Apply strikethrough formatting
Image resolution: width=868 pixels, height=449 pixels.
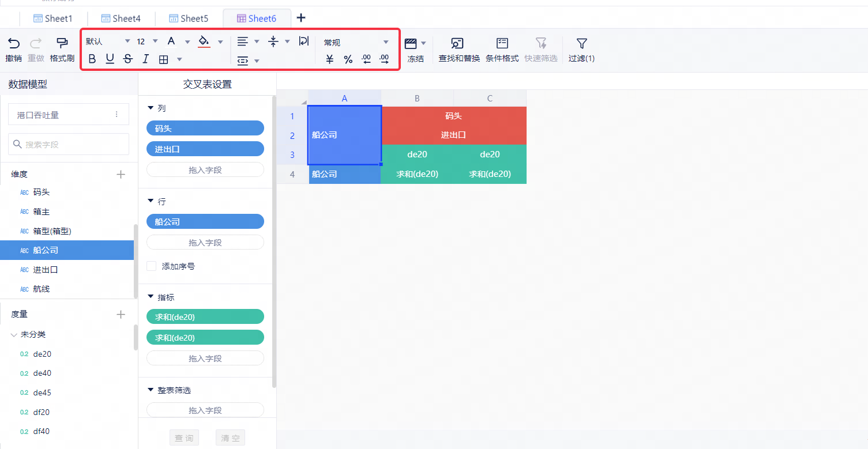128,59
